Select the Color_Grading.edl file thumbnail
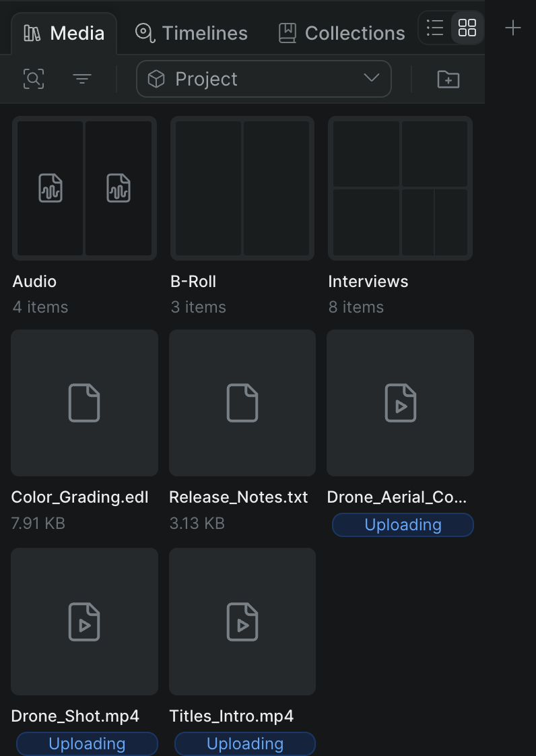This screenshot has width=536, height=756. [x=84, y=403]
